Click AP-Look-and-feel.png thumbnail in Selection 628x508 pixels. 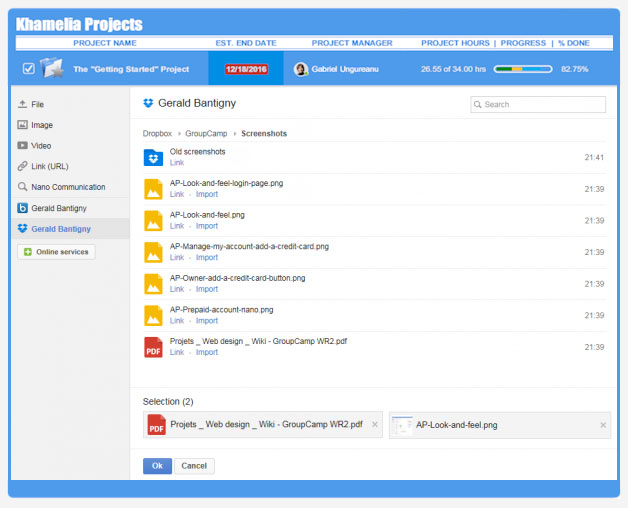[402, 425]
